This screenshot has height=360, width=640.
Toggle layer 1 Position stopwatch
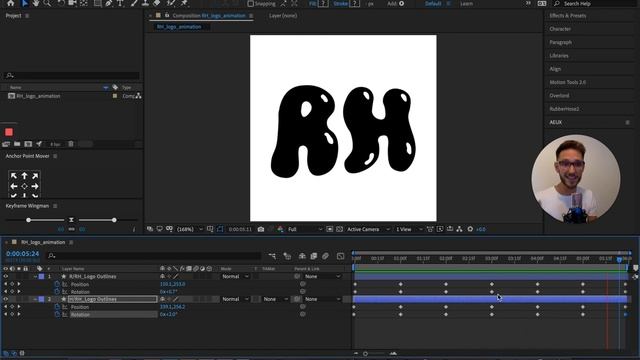point(57,284)
